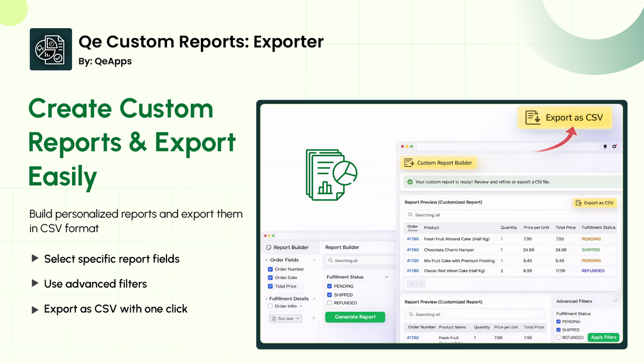Click Product Name header in lower table
This screenshot has width=644, height=362.
(452, 327)
